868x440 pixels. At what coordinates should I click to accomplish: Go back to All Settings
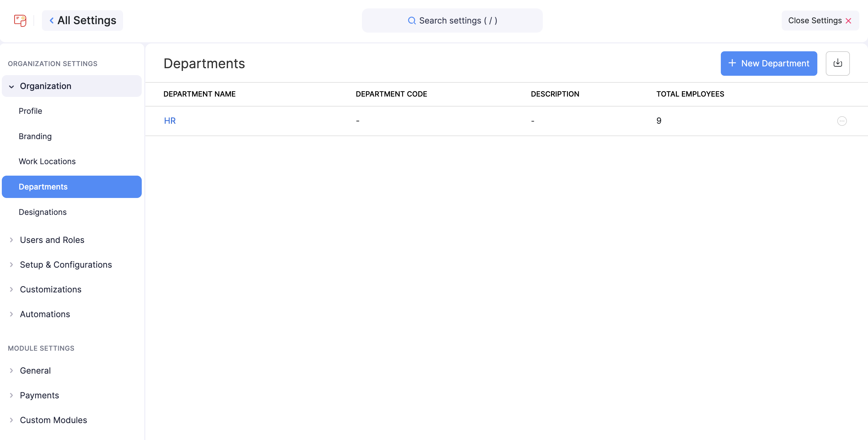pos(83,21)
